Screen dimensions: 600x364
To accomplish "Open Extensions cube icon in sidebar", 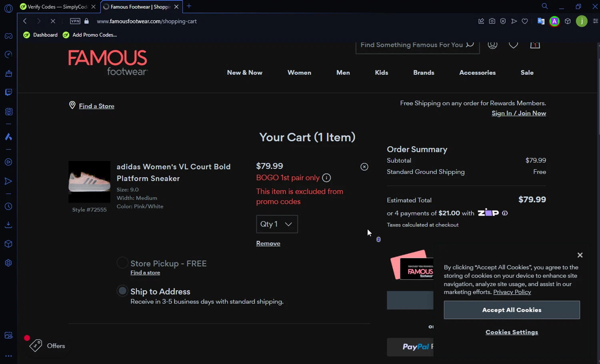I will [8, 244].
